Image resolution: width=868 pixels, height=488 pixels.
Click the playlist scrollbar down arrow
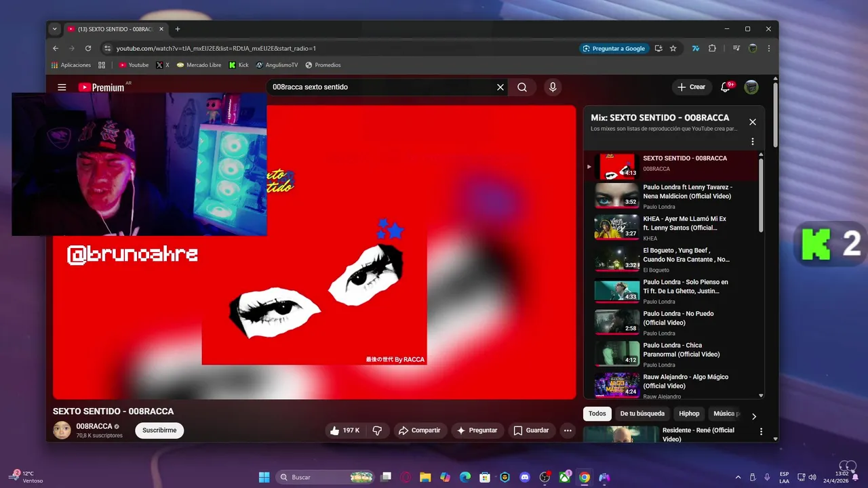[x=761, y=395]
